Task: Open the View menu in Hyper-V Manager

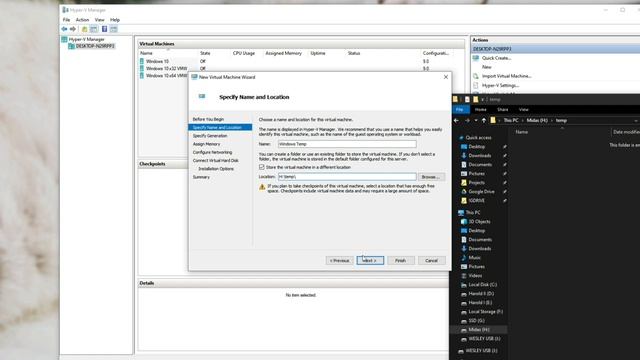Action: pyautogui.click(x=99, y=20)
